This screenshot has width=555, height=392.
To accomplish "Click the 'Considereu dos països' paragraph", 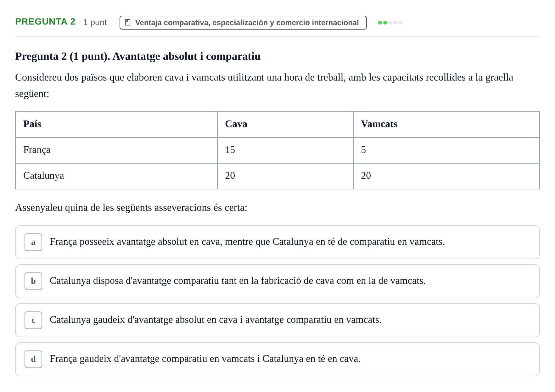I will coord(264,85).
